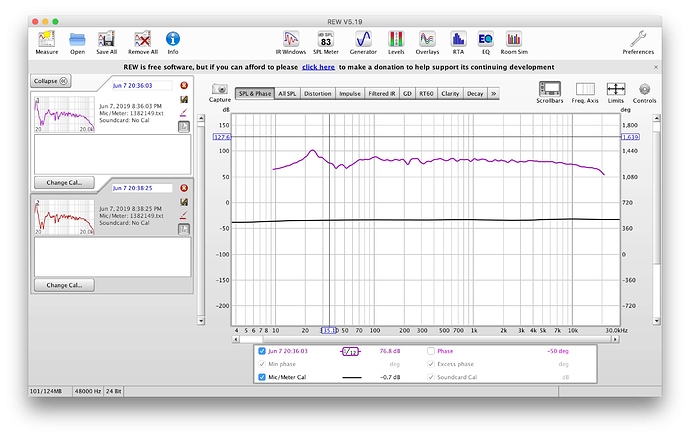Switch to the Distortion tab
Image resolution: width=690 pixels, height=437 pixels.
[x=318, y=93]
